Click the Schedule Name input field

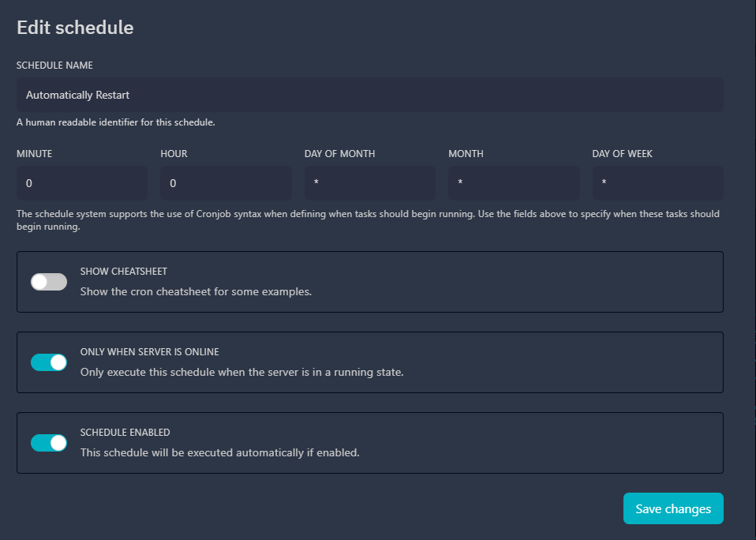click(369, 95)
